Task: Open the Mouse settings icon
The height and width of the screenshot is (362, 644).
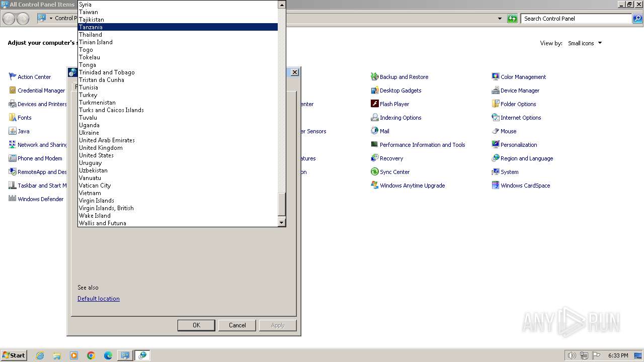Action: coord(496,131)
